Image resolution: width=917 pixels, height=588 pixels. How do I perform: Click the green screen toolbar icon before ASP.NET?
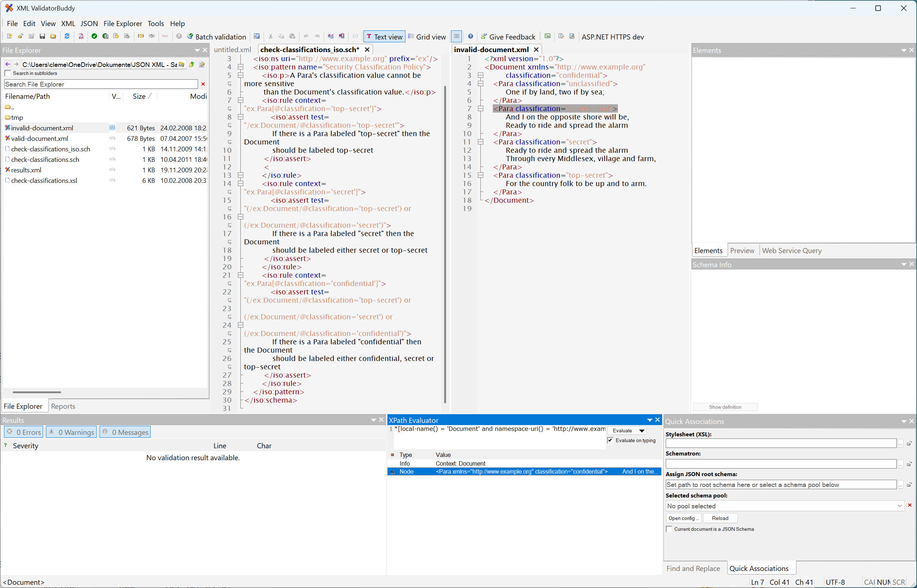[x=547, y=36]
